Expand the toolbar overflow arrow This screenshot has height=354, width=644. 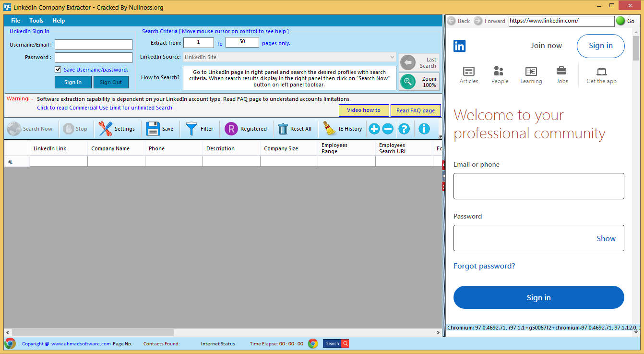[x=441, y=137]
